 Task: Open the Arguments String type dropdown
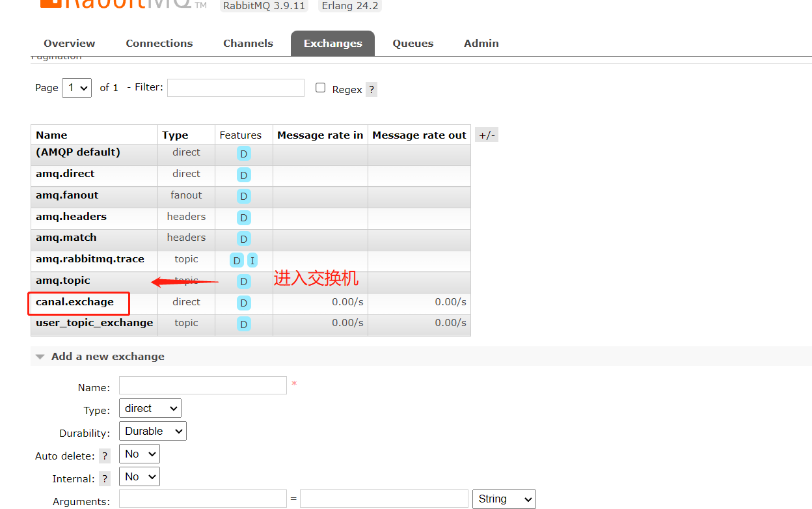point(504,499)
